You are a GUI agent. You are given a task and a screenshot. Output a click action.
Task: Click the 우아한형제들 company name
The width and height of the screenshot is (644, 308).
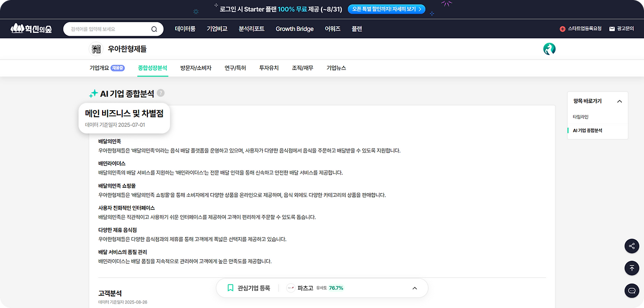click(127, 49)
